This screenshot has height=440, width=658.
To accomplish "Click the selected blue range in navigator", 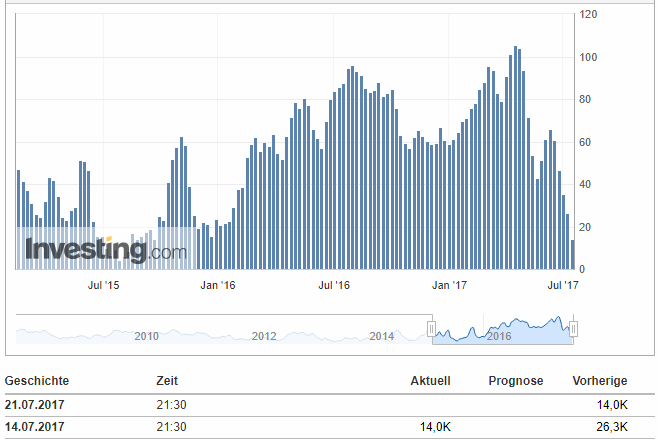I will pyautogui.click(x=502, y=329).
